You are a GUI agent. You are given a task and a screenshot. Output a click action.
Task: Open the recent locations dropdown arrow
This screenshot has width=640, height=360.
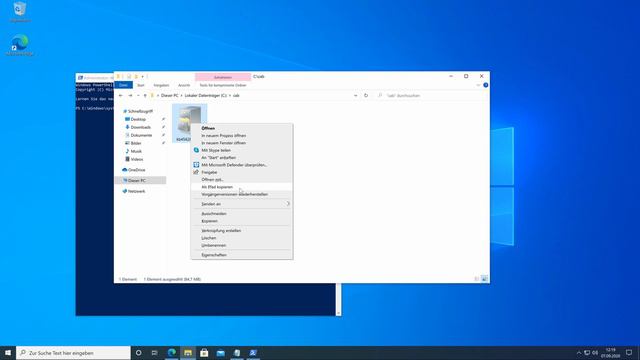[138, 96]
